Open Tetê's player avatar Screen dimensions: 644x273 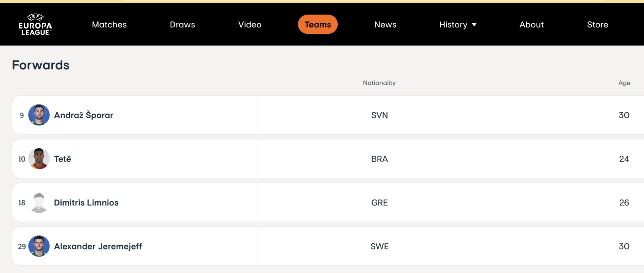click(x=39, y=159)
